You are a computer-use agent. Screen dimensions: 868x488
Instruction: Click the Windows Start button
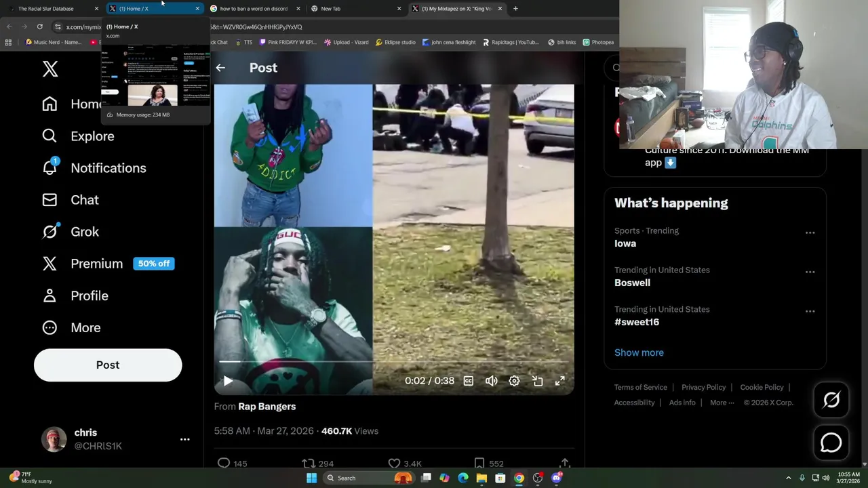tap(311, 478)
